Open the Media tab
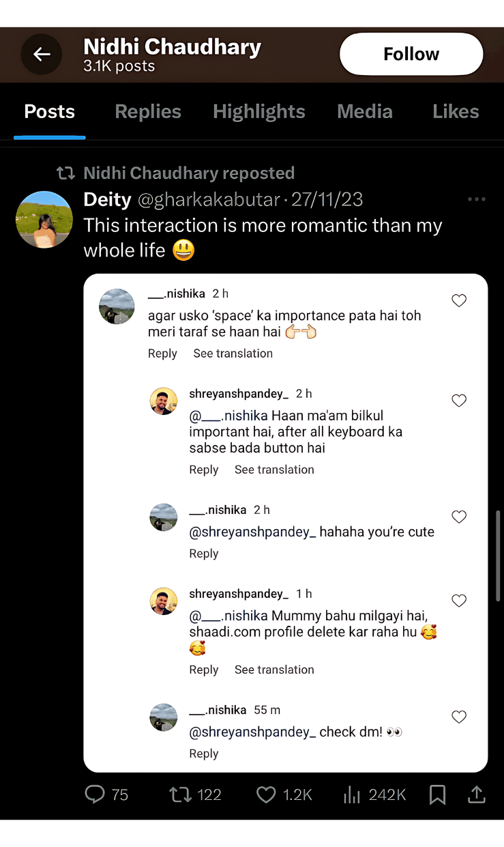Image resolution: width=504 pixels, height=847 pixels. [365, 111]
